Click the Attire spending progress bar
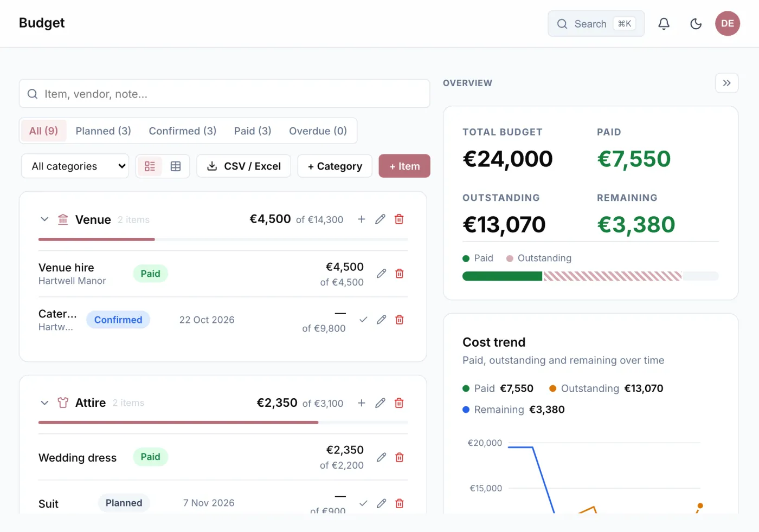 (x=223, y=422)
